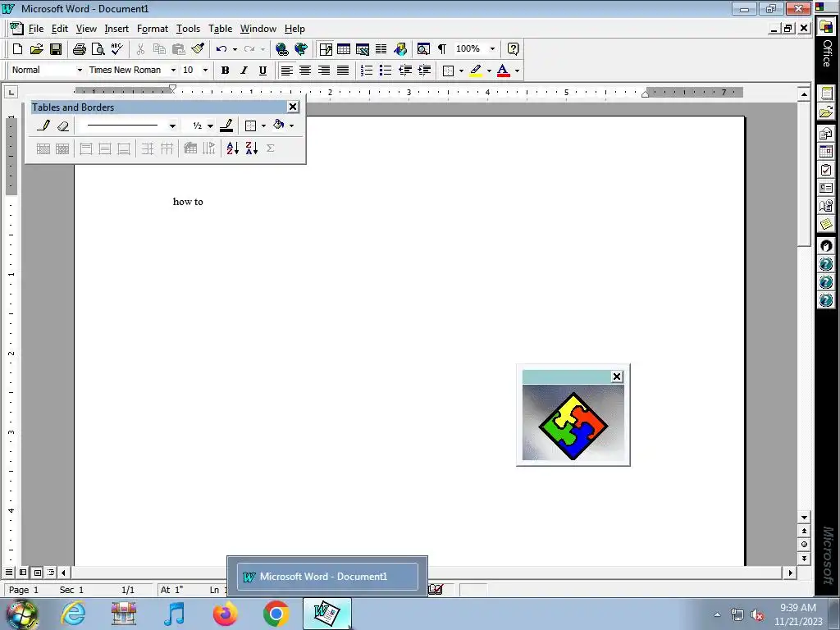The height and width of the screenshot is (630, 840).
Task: Toggle Show/Hide paragraph marks
Action: 442,49
